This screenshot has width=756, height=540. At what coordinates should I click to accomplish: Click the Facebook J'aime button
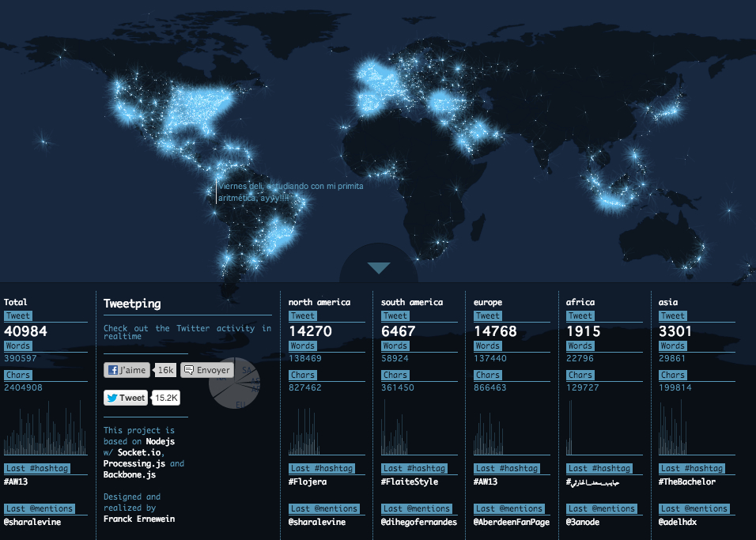tap(127, 370)
